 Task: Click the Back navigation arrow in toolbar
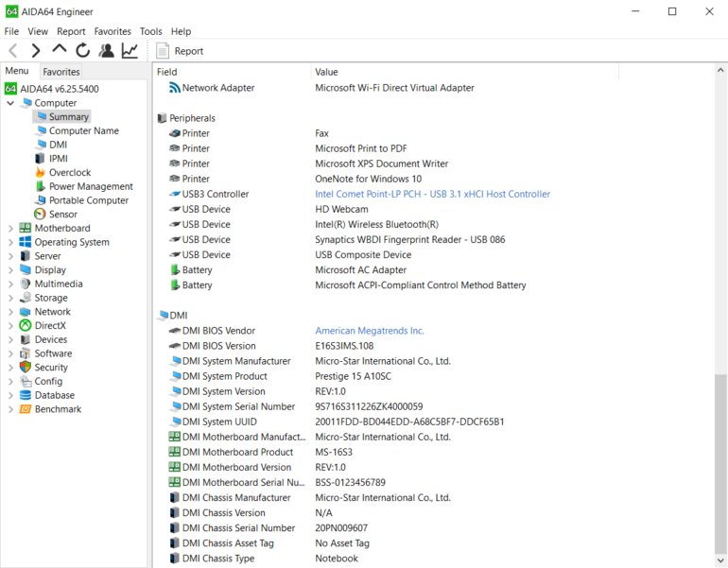point(13,51)
